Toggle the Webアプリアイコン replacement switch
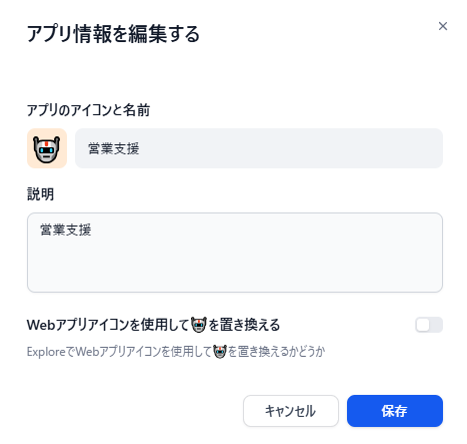This screenshot has height=444, width=467. click(429, 325)
